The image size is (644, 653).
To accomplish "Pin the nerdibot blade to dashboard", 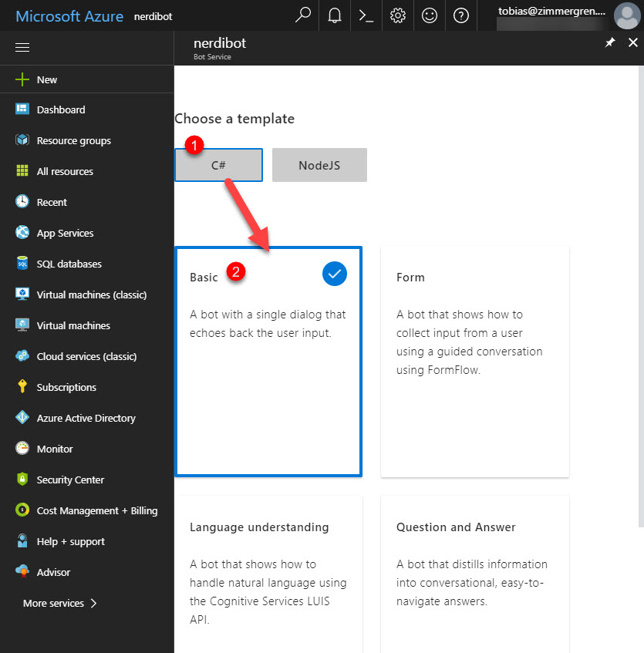I will point(610,42).
